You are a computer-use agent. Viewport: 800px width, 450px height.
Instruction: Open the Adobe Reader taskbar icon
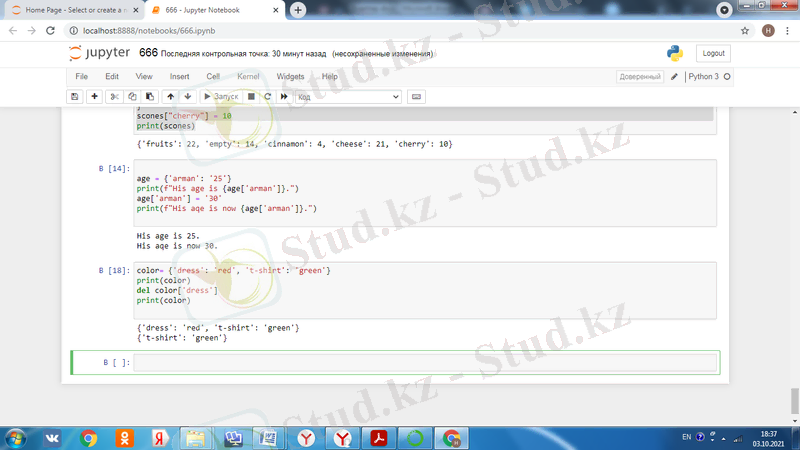tap(379, 438)
